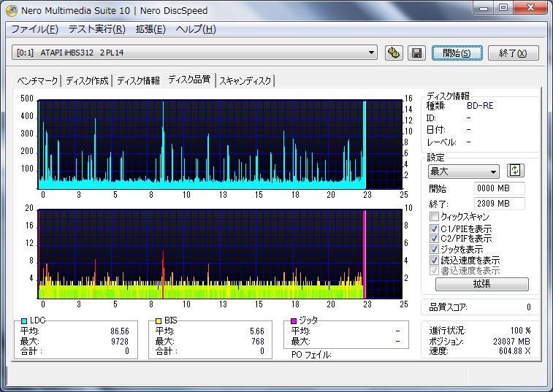Switch to the ディスク作成 tab
This screenshot has width=553, height=392.
click(x=87, y=81)
